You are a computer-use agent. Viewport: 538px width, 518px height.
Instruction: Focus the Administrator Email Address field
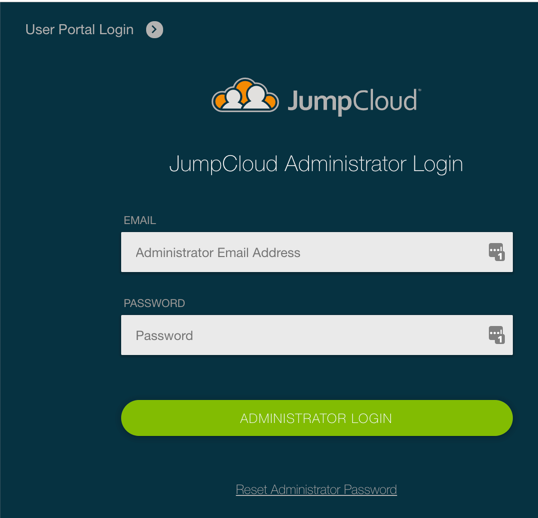(317, 252)
